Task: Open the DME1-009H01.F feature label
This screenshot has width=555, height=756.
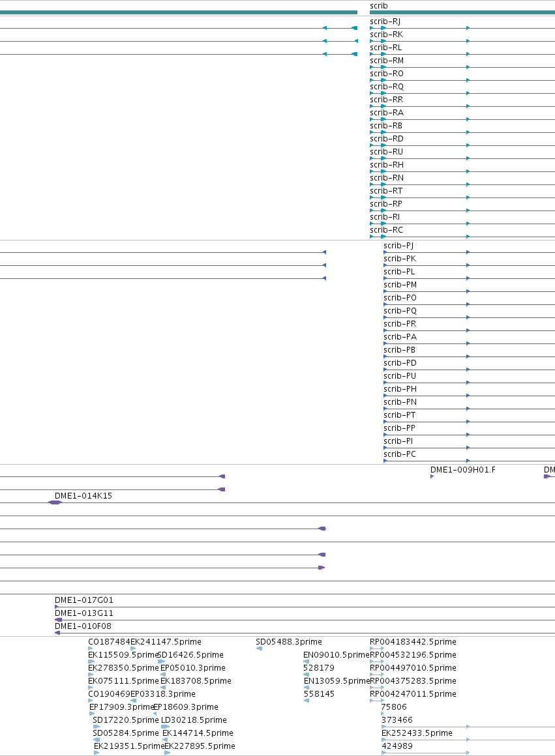Action: pos(463,470)
